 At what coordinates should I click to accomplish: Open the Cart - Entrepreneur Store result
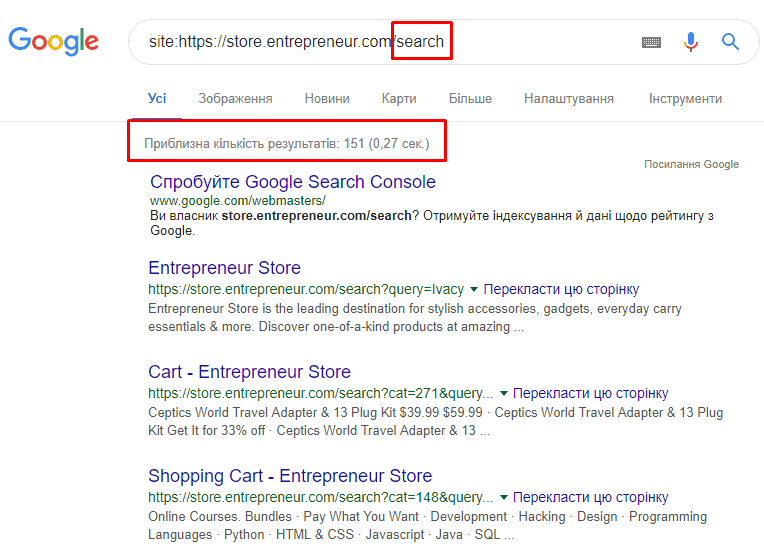tap(249, 372)
